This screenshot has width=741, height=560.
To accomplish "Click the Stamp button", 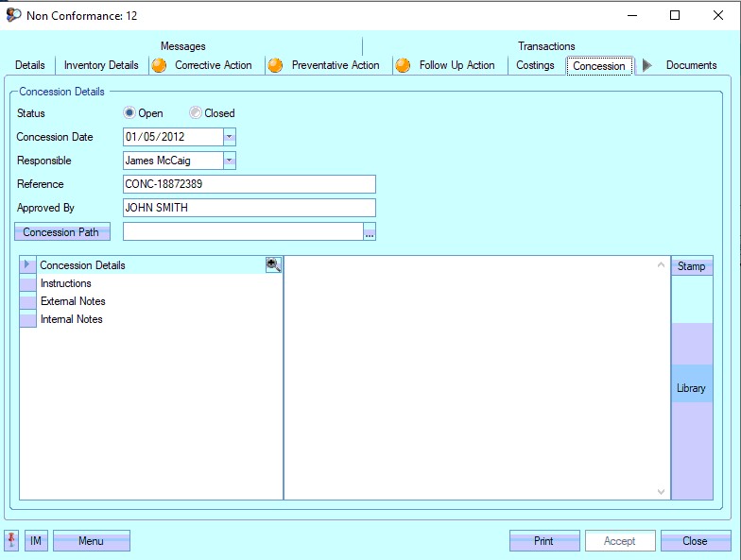I will pos(691,266).
